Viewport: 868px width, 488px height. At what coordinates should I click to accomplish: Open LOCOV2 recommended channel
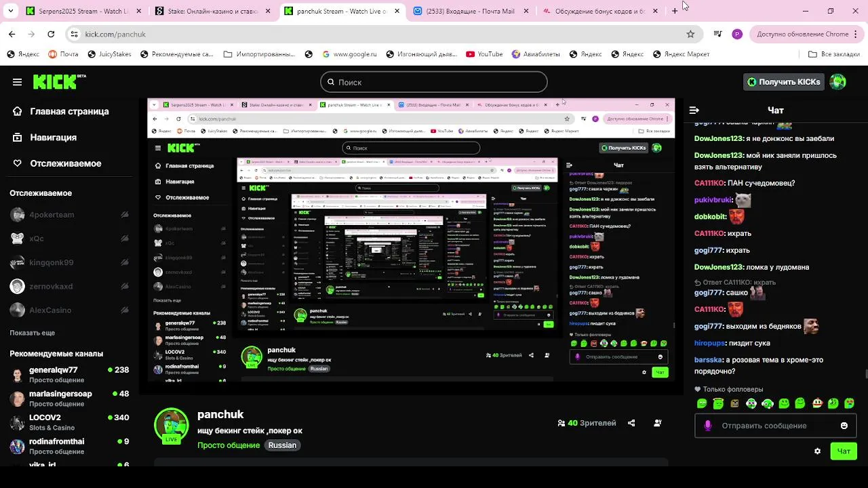[69, 422]
